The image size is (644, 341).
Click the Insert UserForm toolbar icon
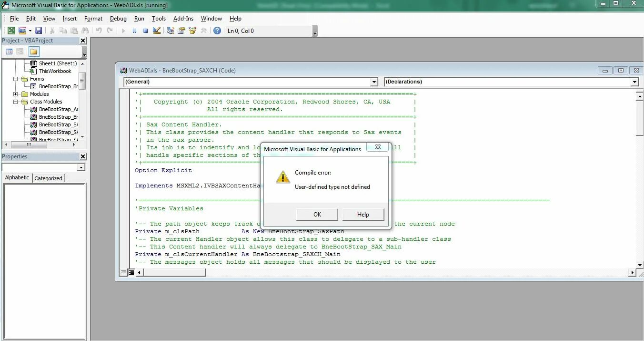22,31
